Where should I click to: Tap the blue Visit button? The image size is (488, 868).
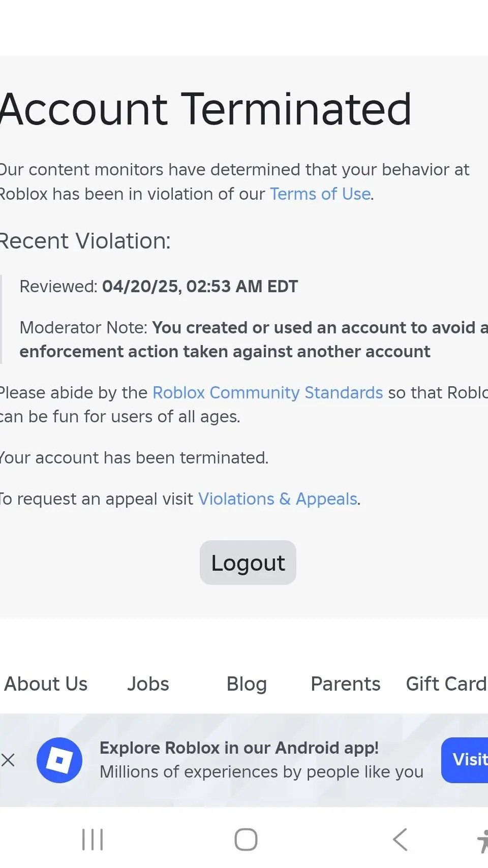[467, 760]
